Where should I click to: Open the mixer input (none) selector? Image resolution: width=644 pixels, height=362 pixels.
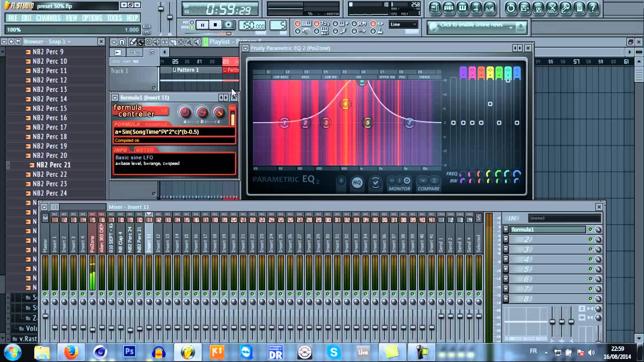point(565,218)
